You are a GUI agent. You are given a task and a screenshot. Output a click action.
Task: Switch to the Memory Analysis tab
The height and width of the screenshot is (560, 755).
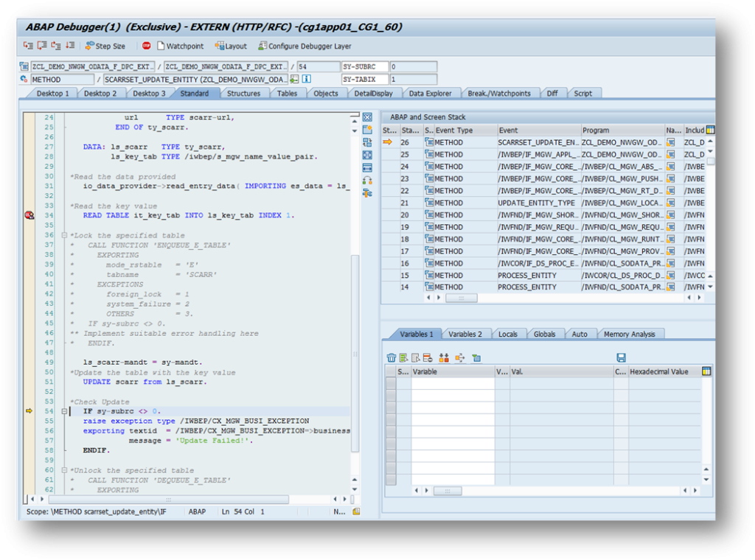pos(630,334)
